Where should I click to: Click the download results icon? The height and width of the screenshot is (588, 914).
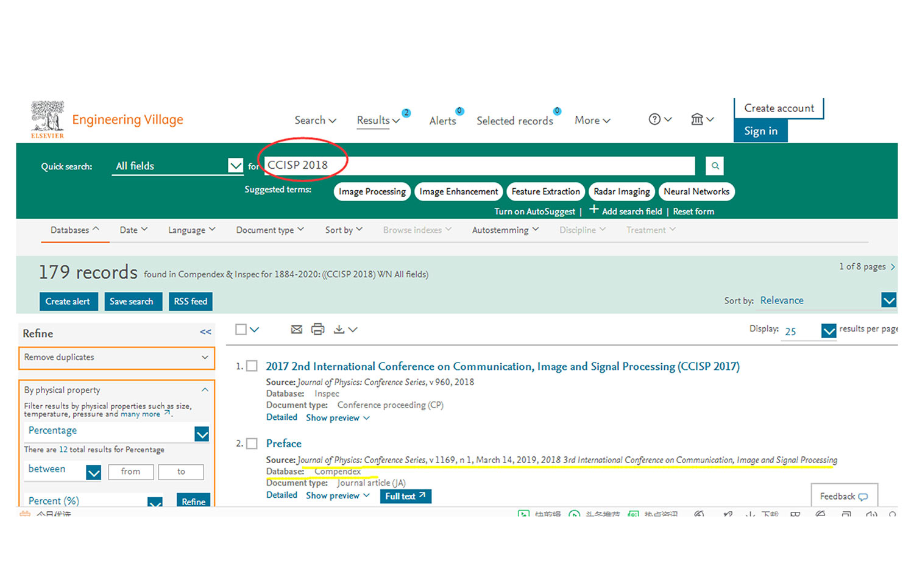339,330
